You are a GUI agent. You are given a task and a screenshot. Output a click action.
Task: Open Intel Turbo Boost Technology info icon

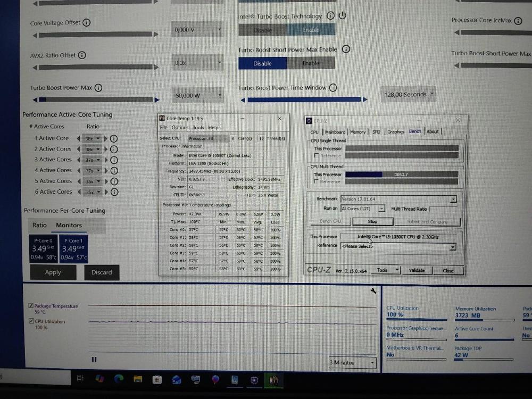[x=330, y=15]
